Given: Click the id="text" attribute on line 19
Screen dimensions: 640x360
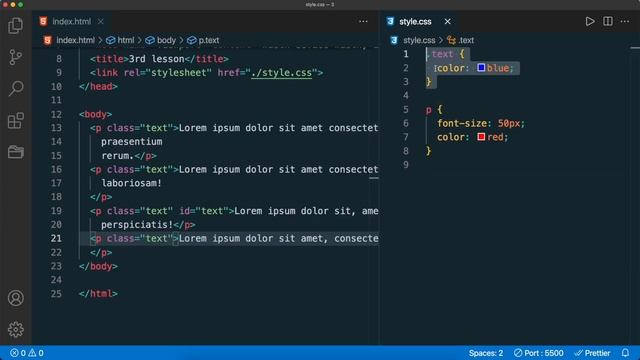Looking at the screenshot, I should [x=204, y=211].
